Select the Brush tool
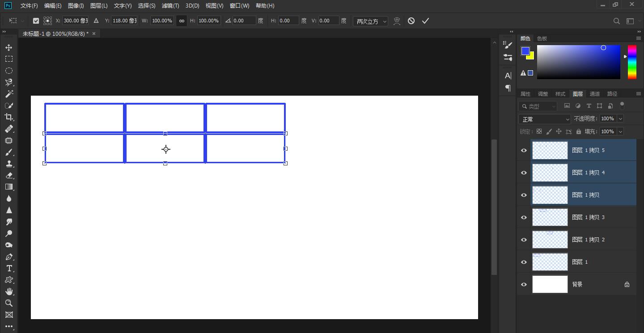The image size is (644, 333). coord(9,152)
